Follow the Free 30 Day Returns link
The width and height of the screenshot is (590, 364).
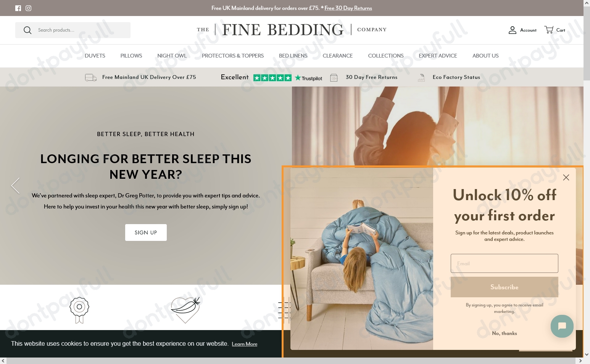348,8
